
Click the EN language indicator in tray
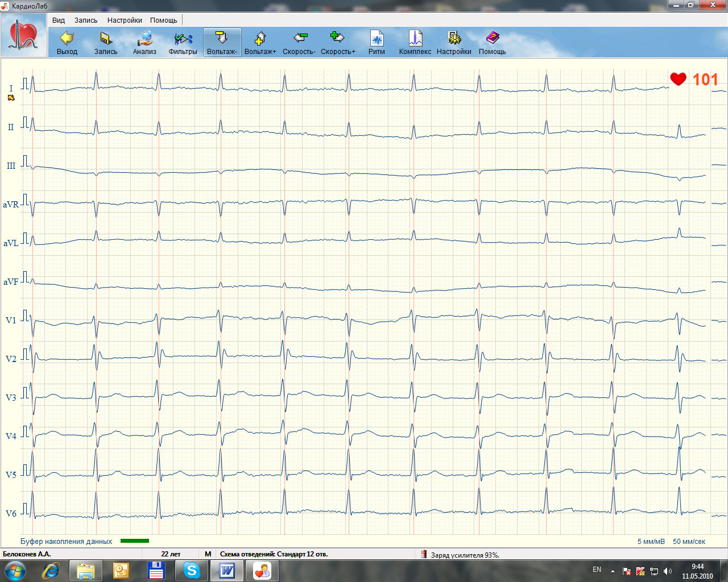point(597,569)
